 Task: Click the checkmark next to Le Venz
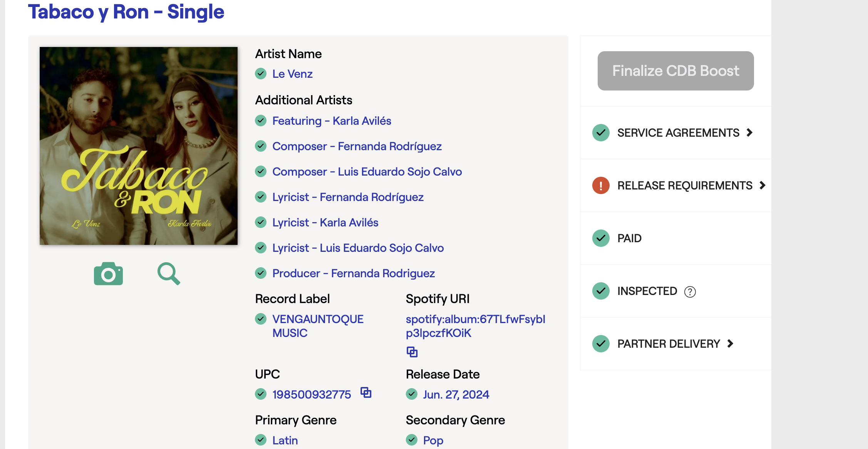click(x=261, y=74)
